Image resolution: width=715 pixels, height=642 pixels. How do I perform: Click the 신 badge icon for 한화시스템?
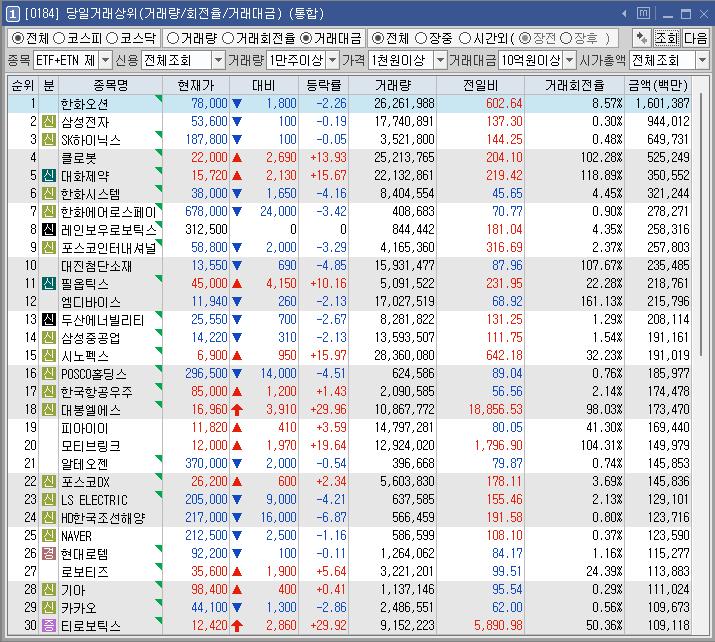(49, 194)
